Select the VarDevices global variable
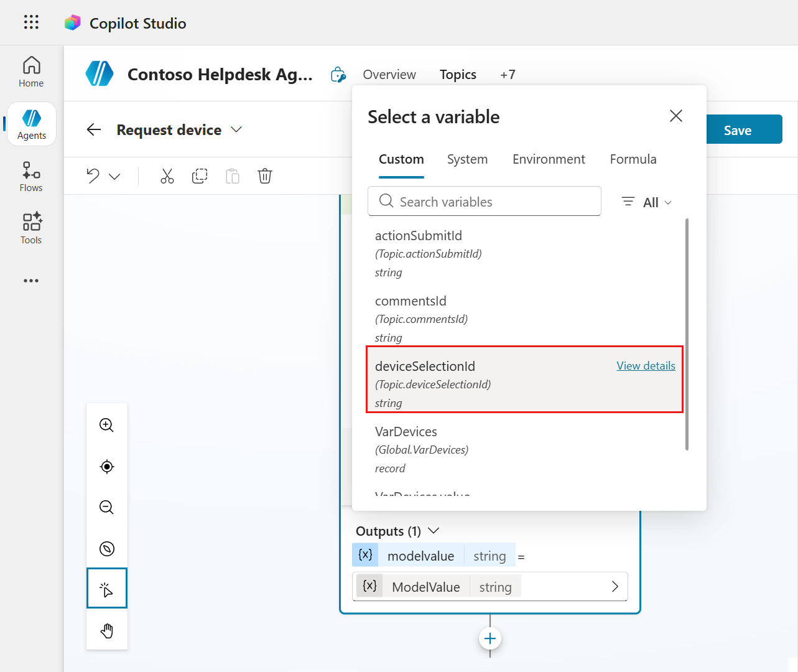The image size is (798, 672). tap(525, 449)
